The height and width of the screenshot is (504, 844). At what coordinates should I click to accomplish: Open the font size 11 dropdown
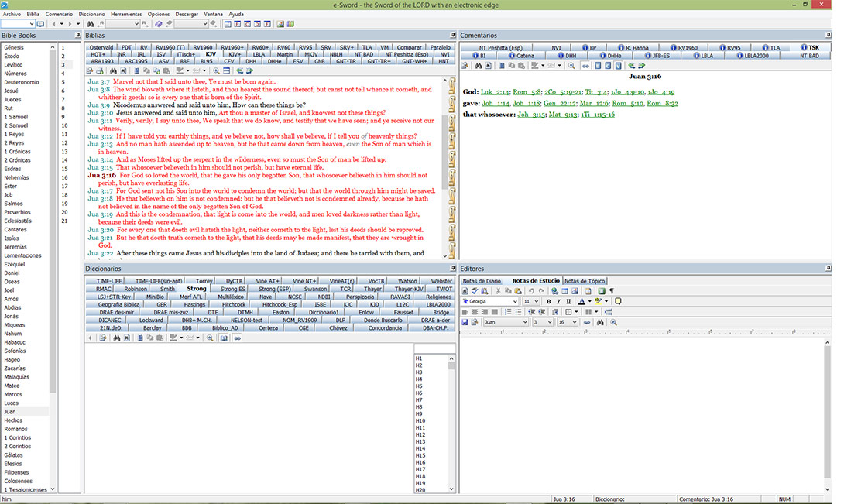point(536,301)
